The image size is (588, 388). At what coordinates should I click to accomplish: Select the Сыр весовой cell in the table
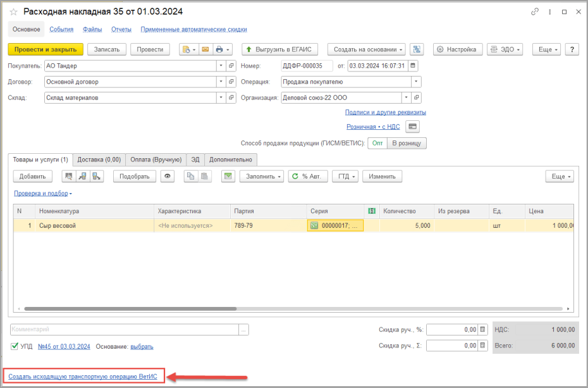click(x=94, y=225)
